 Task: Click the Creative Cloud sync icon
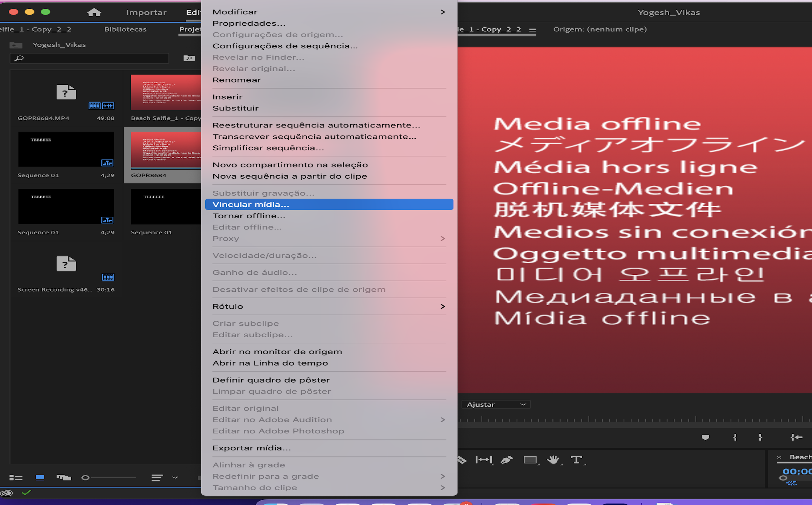click(x=8, y=492)
